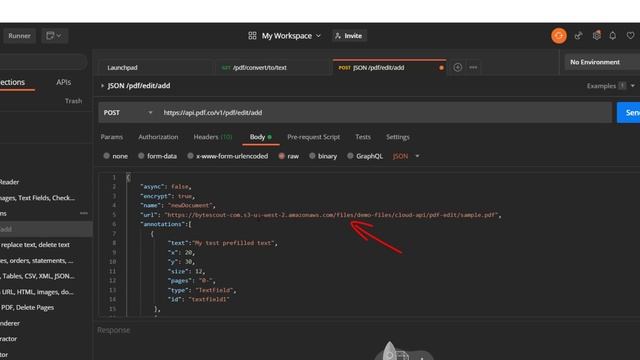
Task: Click the heart icon in header
Action: tap(631, 36)
